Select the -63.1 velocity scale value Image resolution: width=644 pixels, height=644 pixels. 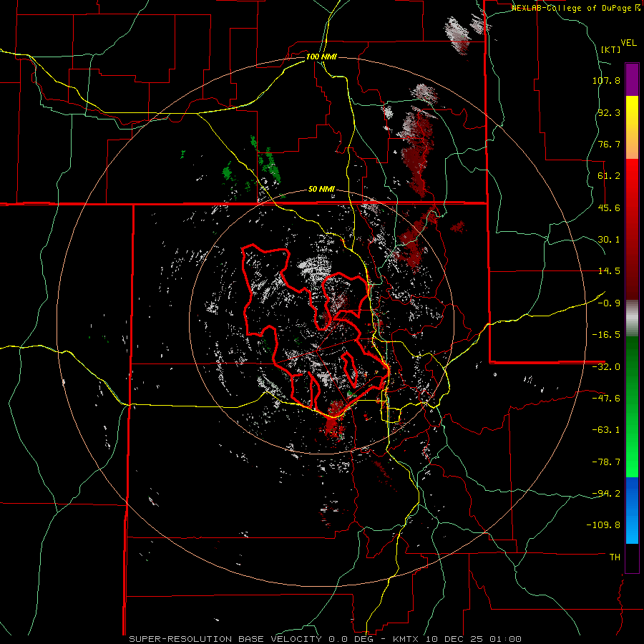tap(606, 430)
